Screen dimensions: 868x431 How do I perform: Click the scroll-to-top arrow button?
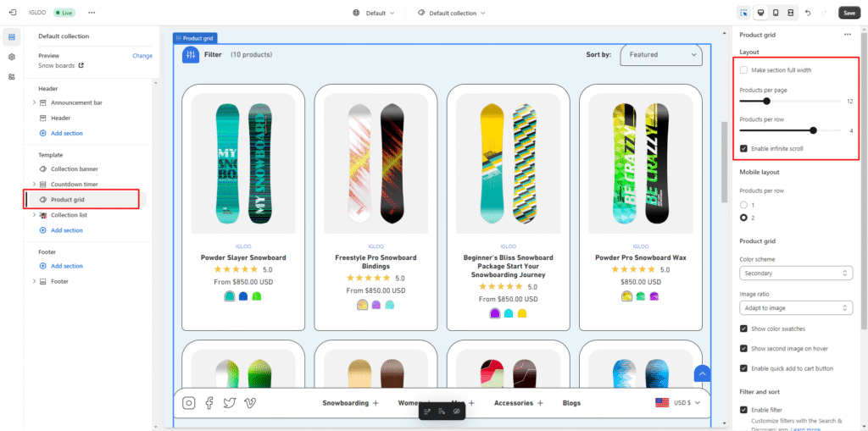(x=702, y=373)
